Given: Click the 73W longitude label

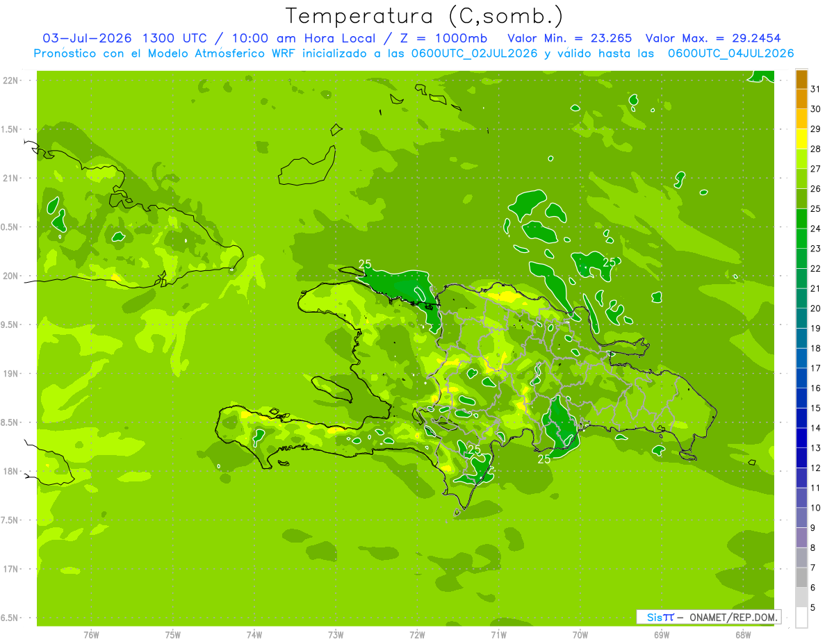Looking at the screenshot, I should pyautogui.click(x=336, y=635).
